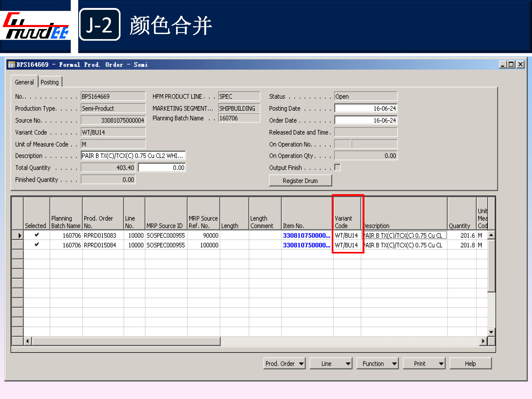Screen dimensions: 532x399
Task: Select the General tab
Action: pyautogui.click(x=24, y=82)
